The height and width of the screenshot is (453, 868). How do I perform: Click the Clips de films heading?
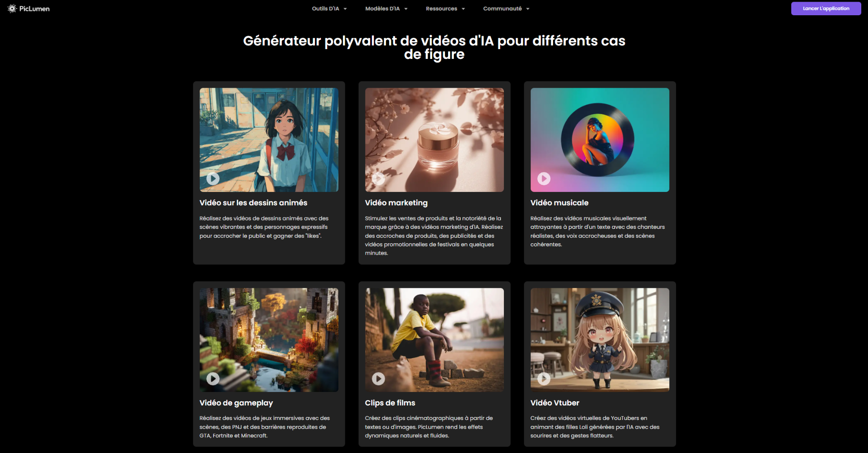pos(390,403)
